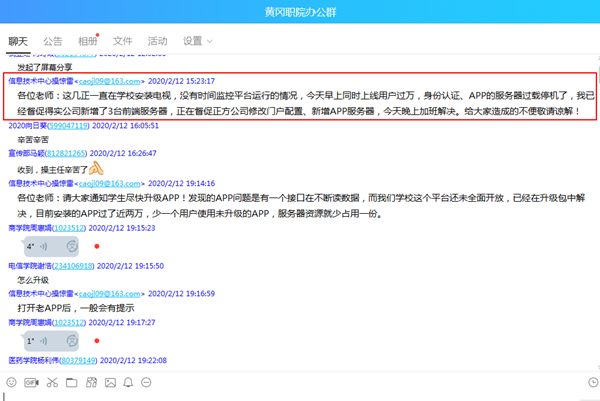Select the 活动 tab
600x401 pixels.
pos(157,41)
